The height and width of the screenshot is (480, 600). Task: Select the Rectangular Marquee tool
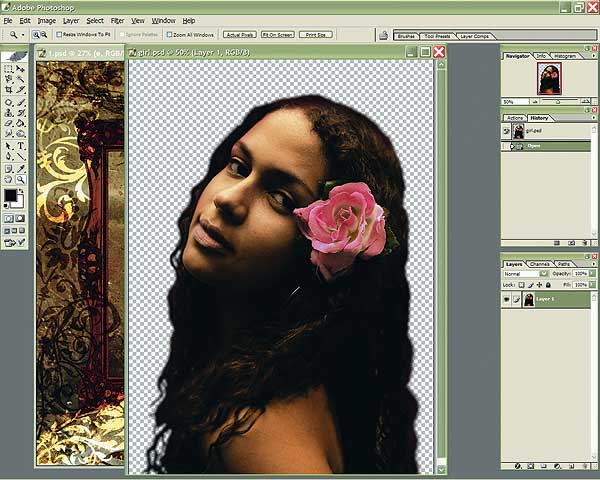click(x=9, y=69)
